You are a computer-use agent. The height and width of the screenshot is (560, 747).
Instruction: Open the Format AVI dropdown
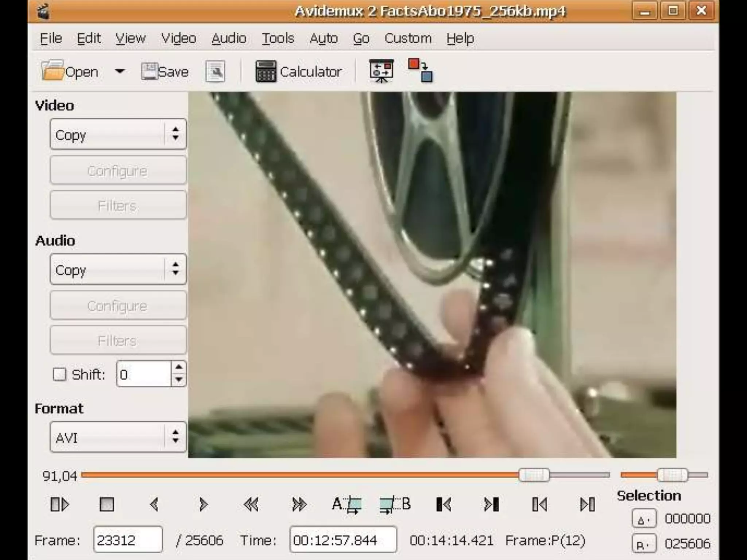(x=118, y=437)
